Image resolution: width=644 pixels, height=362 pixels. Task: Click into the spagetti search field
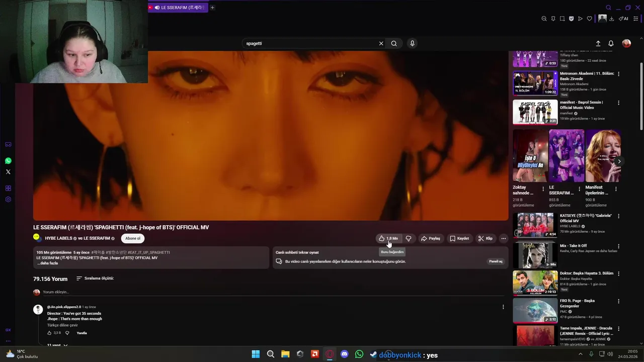click(309, 43)
